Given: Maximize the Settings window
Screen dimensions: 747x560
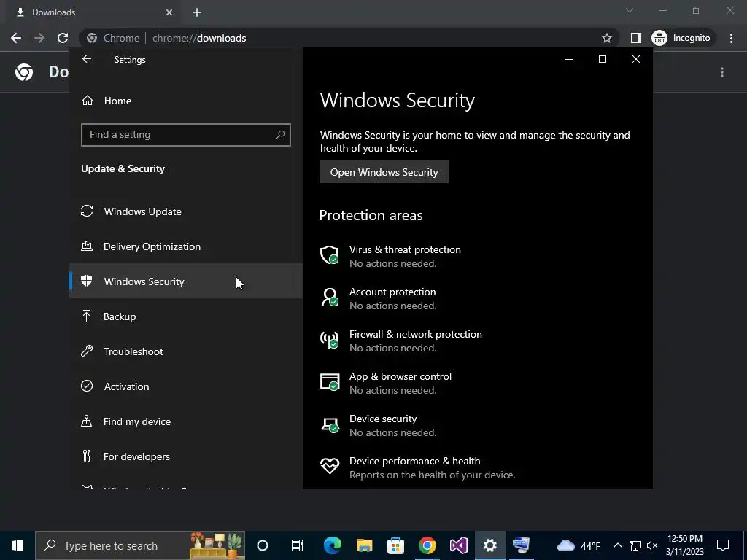Looking at the screenshot, I should point(602,59).
